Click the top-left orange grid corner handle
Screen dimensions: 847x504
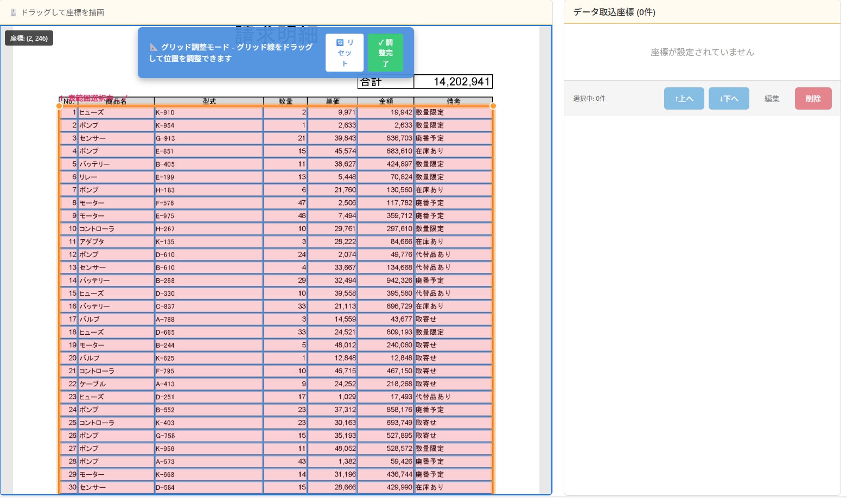[60, 106]
